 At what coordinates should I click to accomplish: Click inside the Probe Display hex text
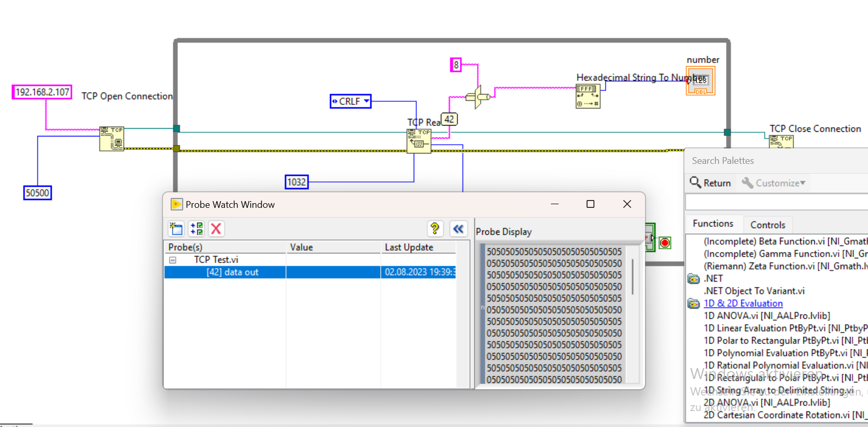(x=554, y=315)
